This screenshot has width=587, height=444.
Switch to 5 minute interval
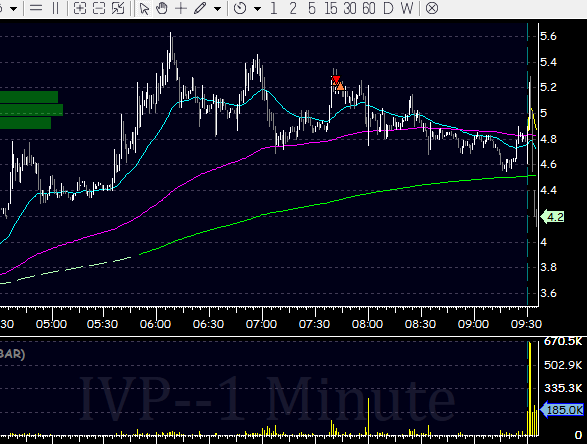click(x=312, y=8)
